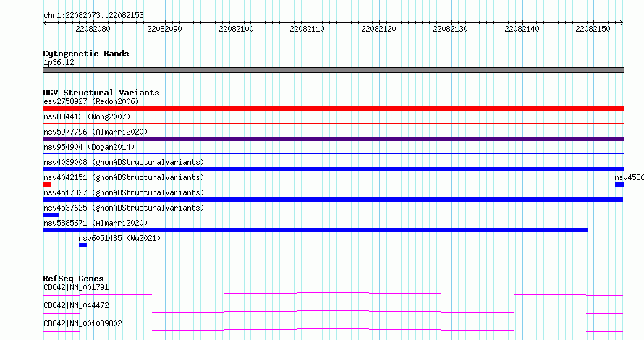
Task: Click the blue nsv4039008 variant bar
Action: (x=333, y=169)
